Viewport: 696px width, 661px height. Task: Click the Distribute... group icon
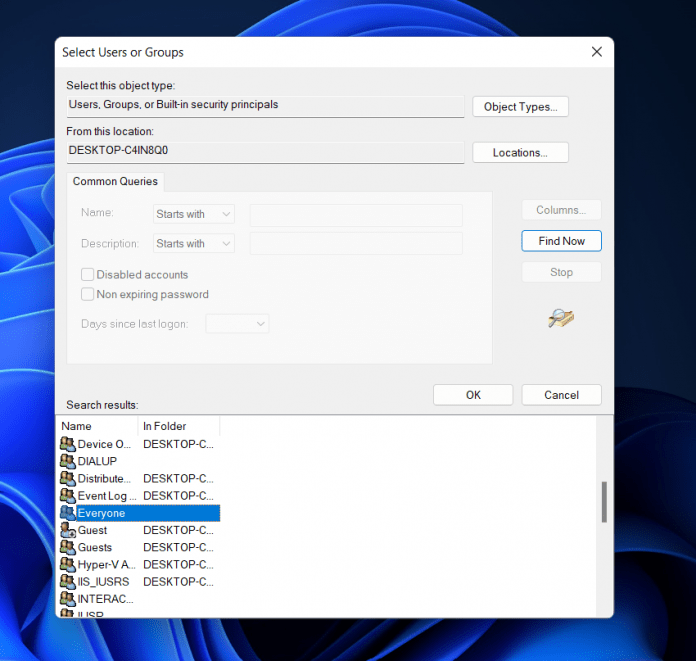click(68, 478)
